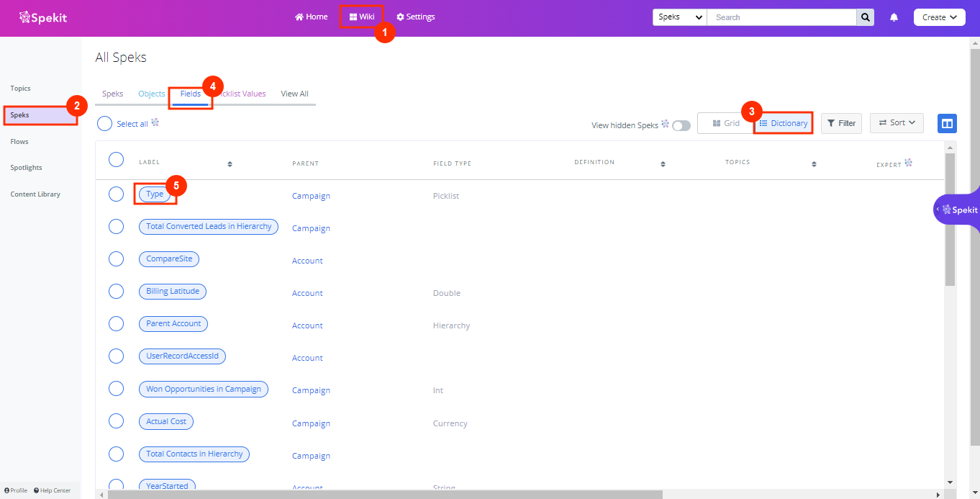Sort by Topics column arrows

pyautogui.click(x=814, y=164)
